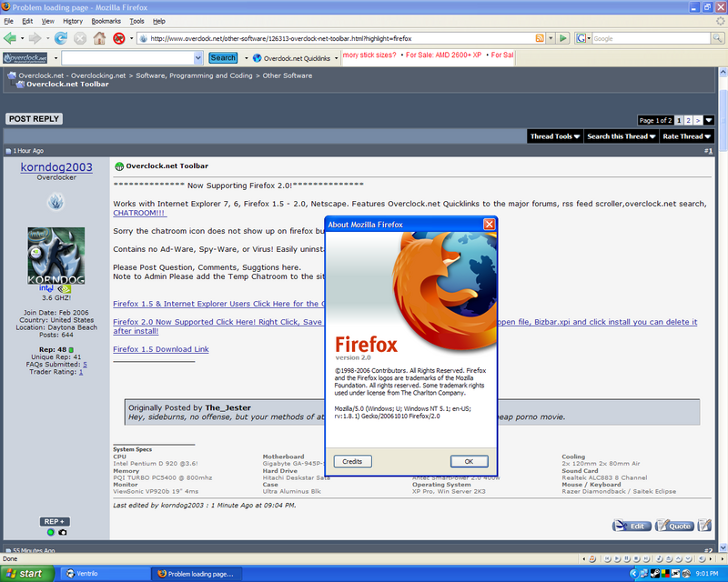Stop playback from the status bar player

coord(636,558)
